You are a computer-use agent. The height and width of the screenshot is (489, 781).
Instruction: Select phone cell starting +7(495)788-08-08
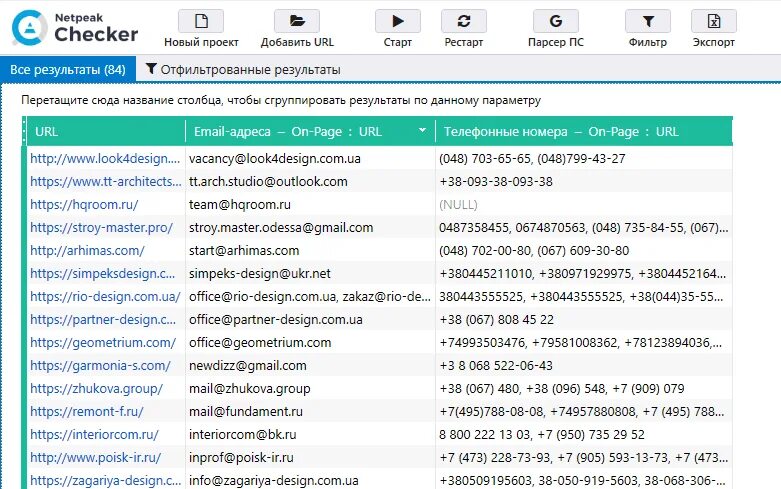coord(584,411)
